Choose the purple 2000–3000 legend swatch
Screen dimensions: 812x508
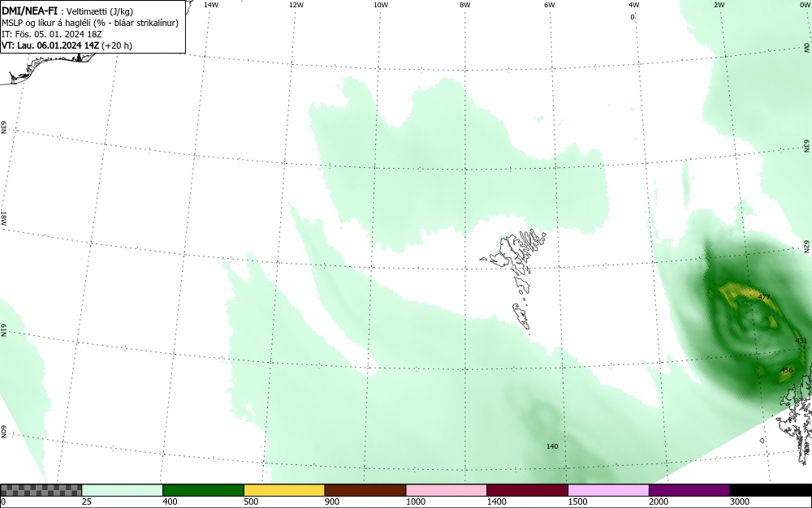689,490
